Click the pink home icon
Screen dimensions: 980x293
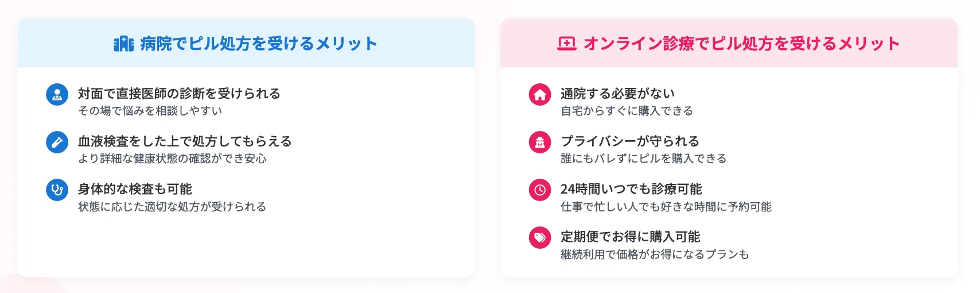click(x=540, y=94)
